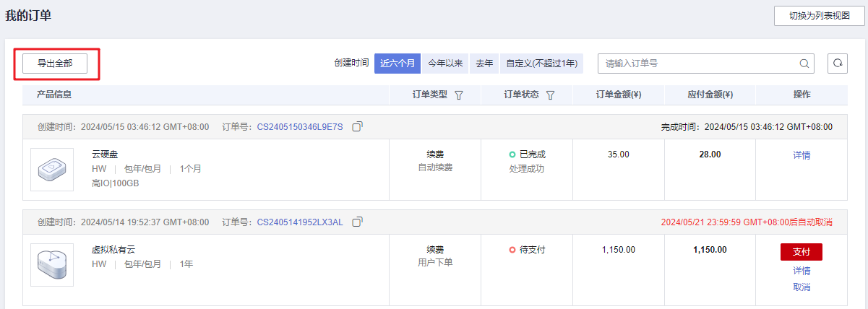The image size is (868, 309).
Task: Open order CS2405141952LX3AL link
Action: (300, 222)
